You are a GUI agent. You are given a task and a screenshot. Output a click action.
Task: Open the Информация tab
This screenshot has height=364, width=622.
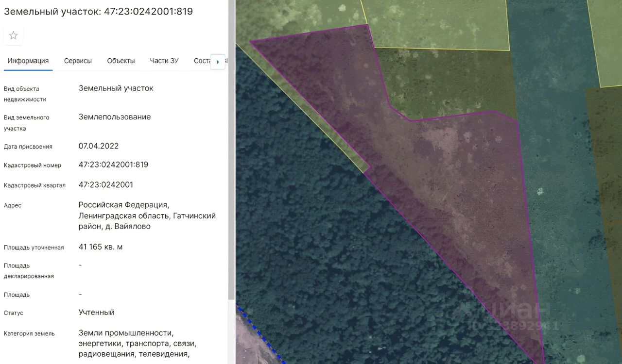pos(28,61)
